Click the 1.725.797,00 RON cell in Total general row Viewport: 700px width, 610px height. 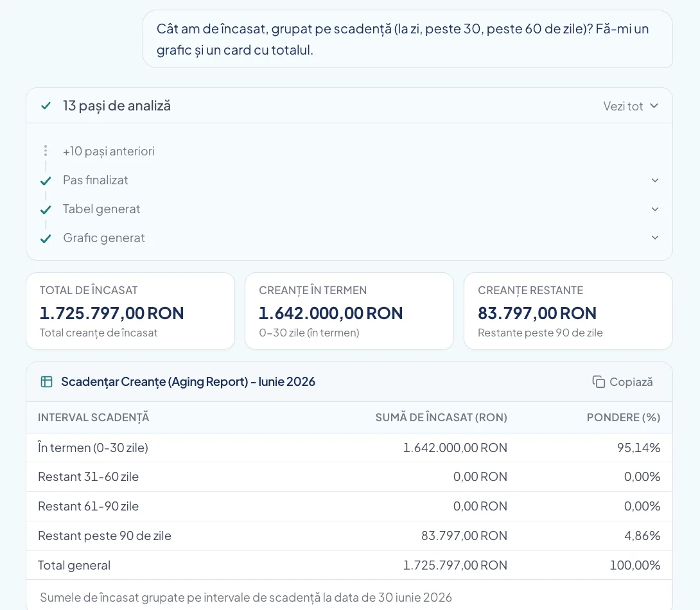click(455, 565)
